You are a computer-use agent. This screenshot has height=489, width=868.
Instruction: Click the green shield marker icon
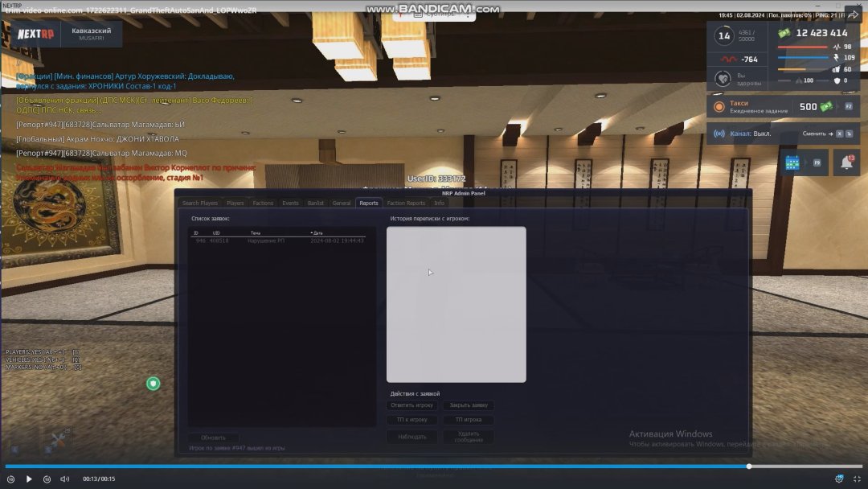click(x=154, y=383)
